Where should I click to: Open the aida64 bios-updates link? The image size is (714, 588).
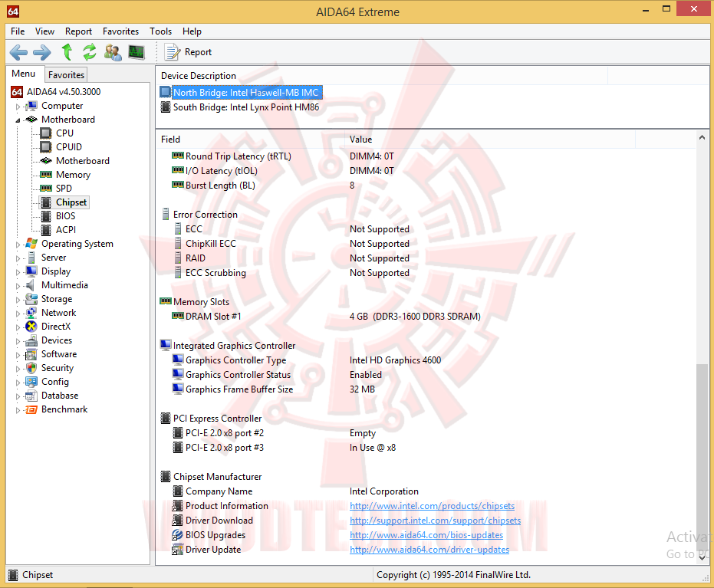coord(426,535)
